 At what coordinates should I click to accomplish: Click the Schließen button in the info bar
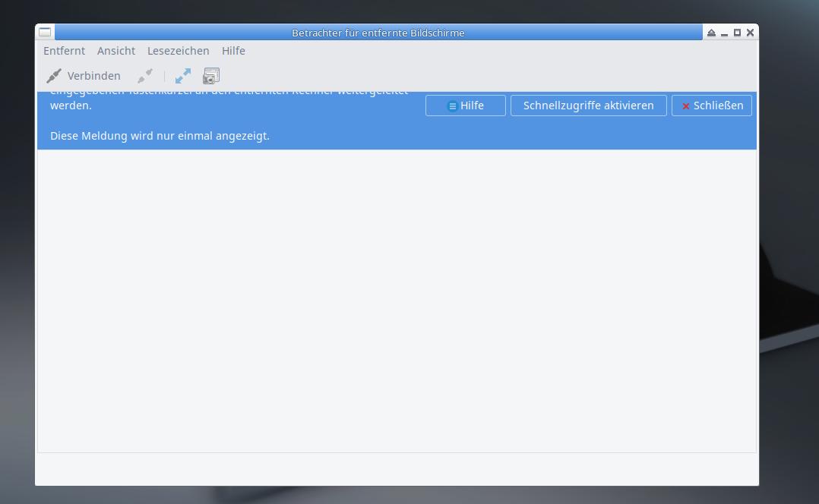(711, 106)
